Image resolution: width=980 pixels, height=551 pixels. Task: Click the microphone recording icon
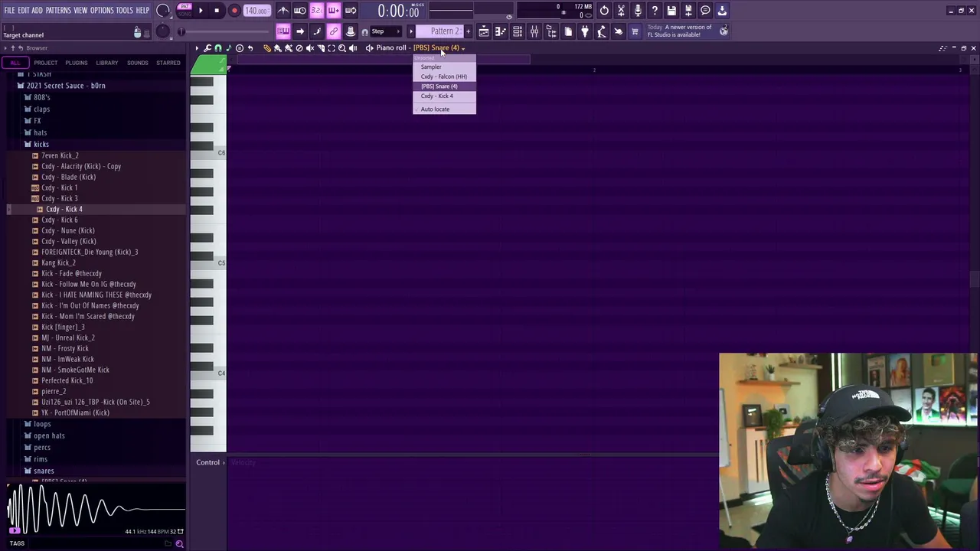(638, 11)
